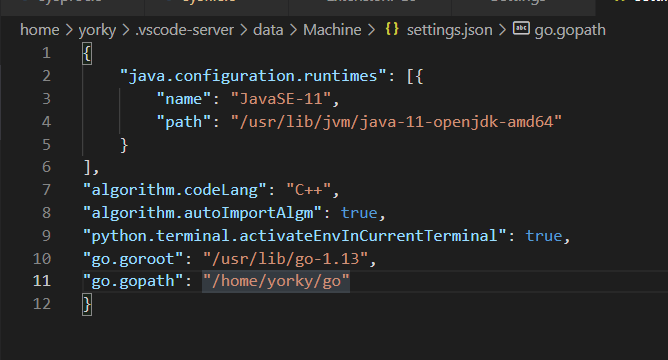Click the "java.configuration.runtimes" key
The width and height of the screenshot is (668, 360).
pyautogui.click(x=253, y=76)
